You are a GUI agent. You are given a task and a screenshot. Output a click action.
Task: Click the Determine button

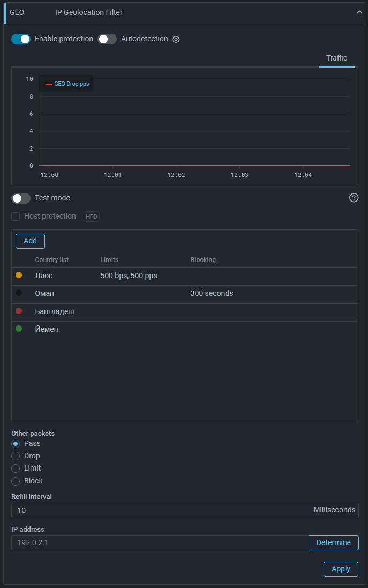(x=333, y=543)
